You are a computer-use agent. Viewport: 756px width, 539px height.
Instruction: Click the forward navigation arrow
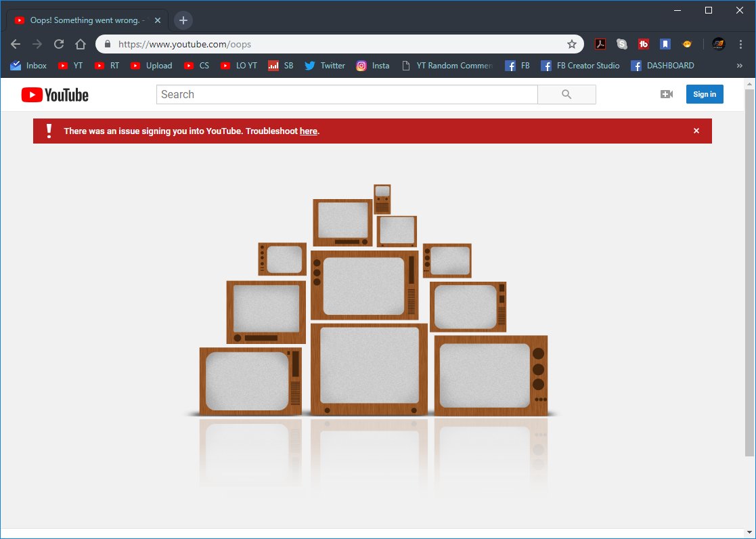[x=37, y=45]
